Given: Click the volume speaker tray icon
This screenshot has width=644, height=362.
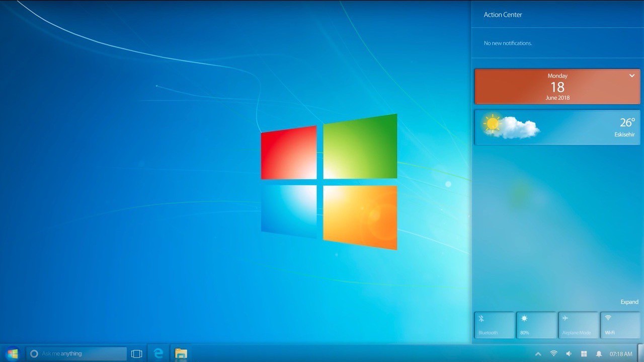Looking at the screenshot, I should click(569, 354).
